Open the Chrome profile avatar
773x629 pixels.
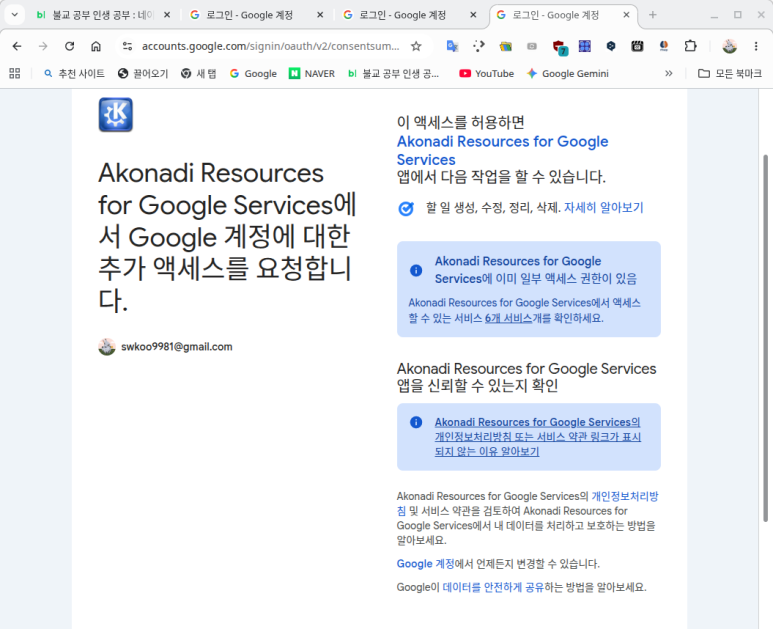pyautogui.click(x=730, y=46)
